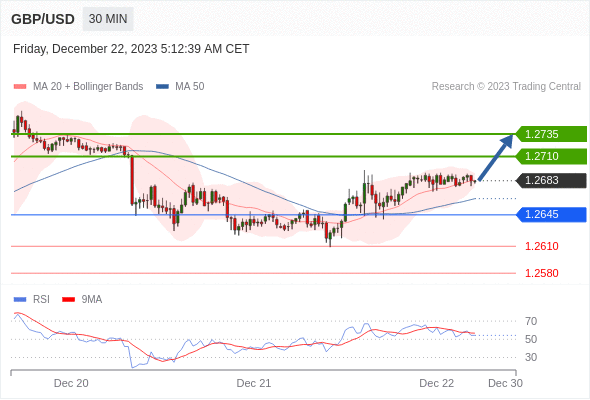Click the Dec 30 date axis label
The height and width of the screenshot is (400, 590).
pos(505,383)
